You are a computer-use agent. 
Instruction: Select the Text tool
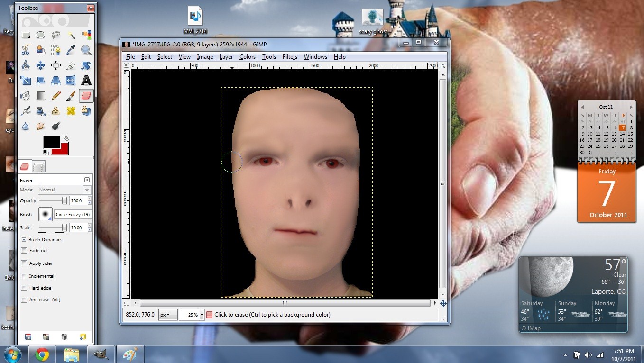click(x=86, y=81)
